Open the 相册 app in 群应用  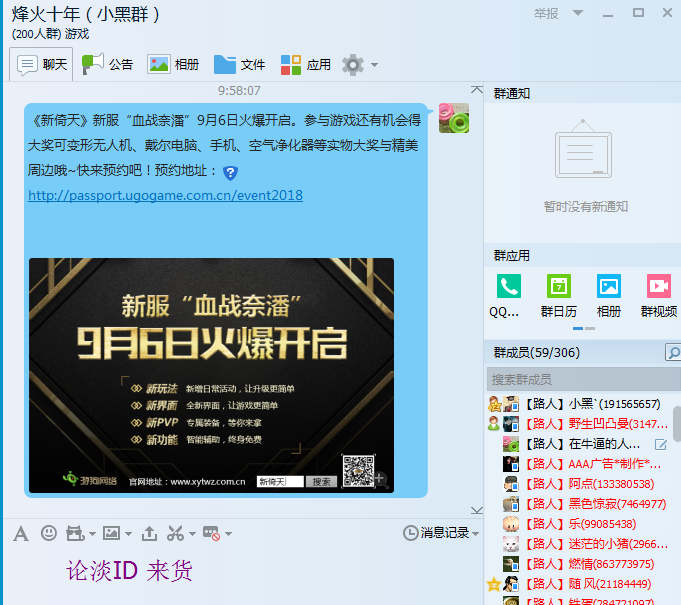click(x=608, y=286)
